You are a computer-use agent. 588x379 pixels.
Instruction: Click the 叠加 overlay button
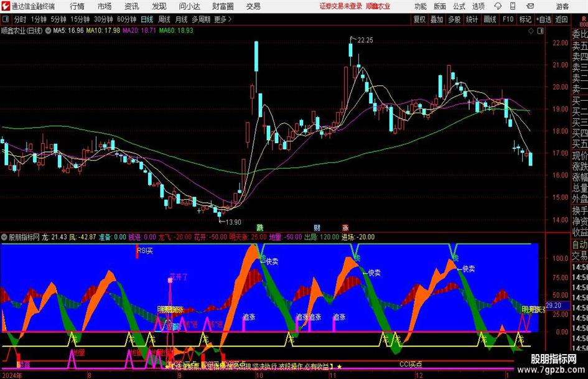[x=437, y=19]
